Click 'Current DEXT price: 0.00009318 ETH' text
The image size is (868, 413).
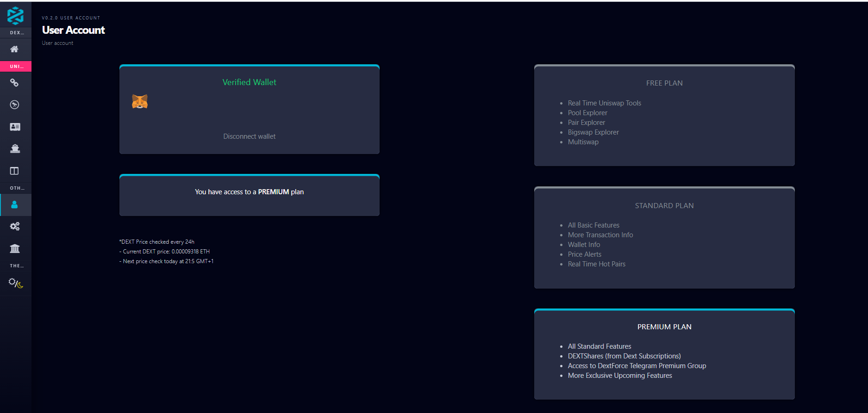166,252
